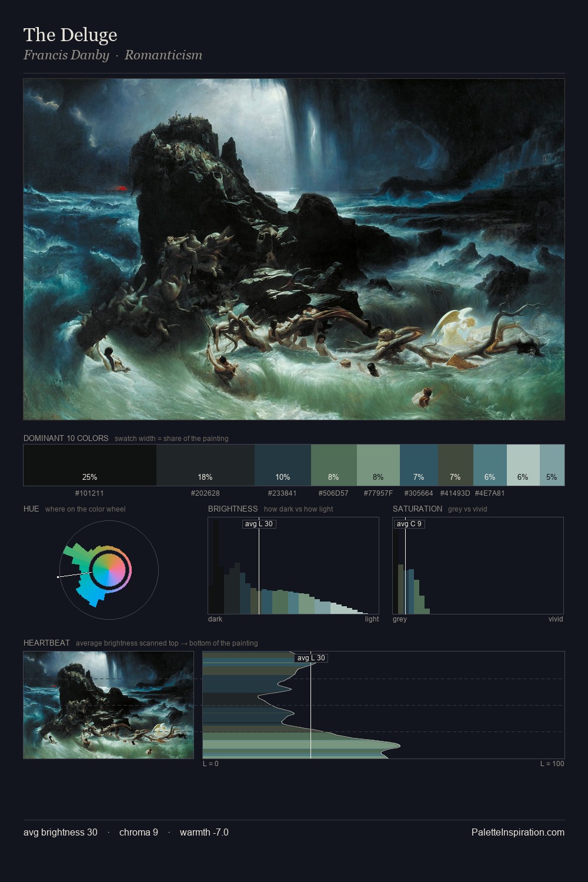Click the light axis label
This screenshot has height=882, width=588.
pyautogui.click(x=372, y=619)
